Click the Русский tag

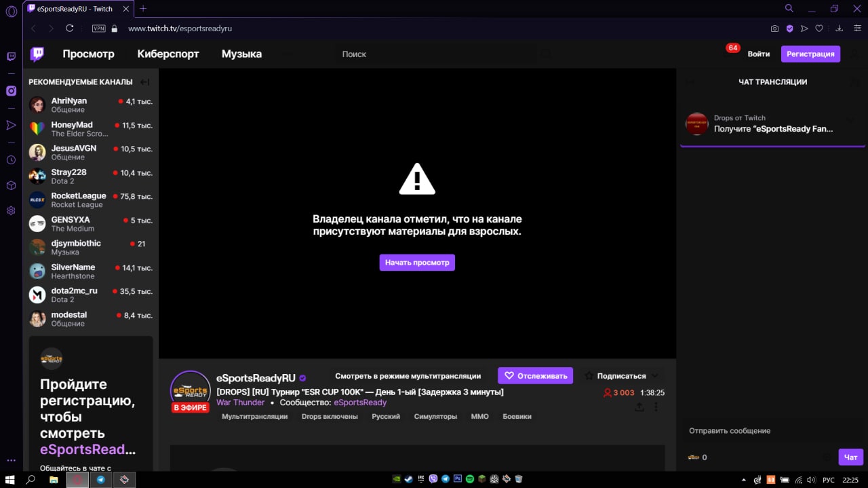point(386,417)
